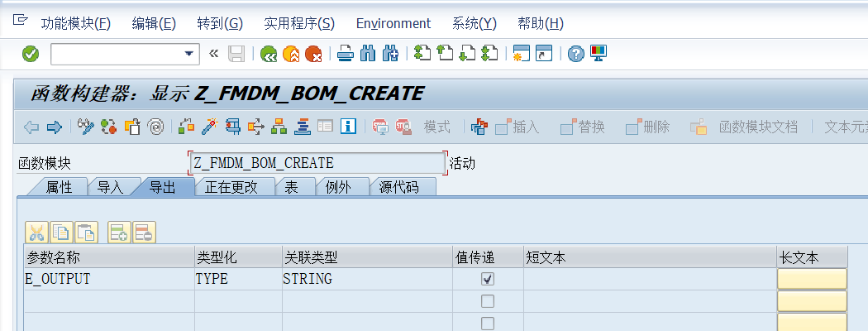Viewport: 868px width, 331px height.
Task: Switch to the 源代码 tab
Action: coord(398,187)
